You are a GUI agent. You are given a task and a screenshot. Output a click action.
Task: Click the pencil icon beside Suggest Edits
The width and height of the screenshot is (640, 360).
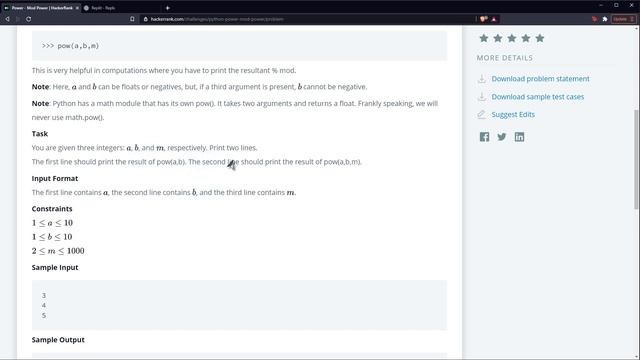[x=482, y=115]
